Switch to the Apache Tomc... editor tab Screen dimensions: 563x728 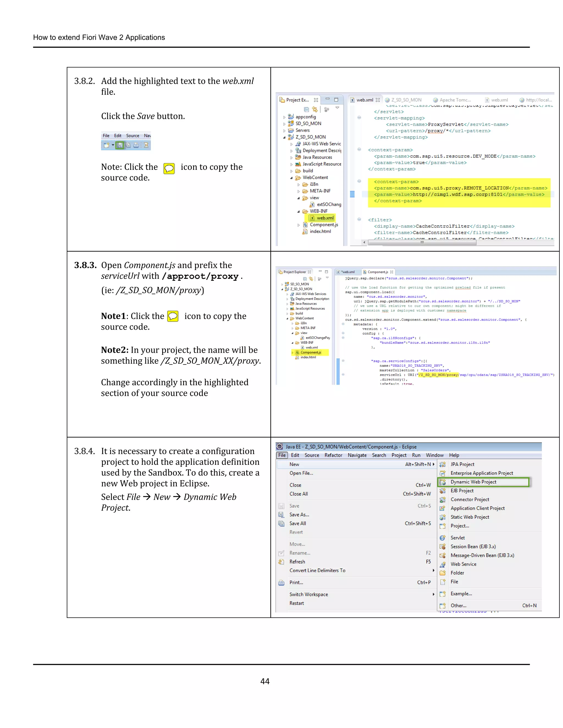452,100
